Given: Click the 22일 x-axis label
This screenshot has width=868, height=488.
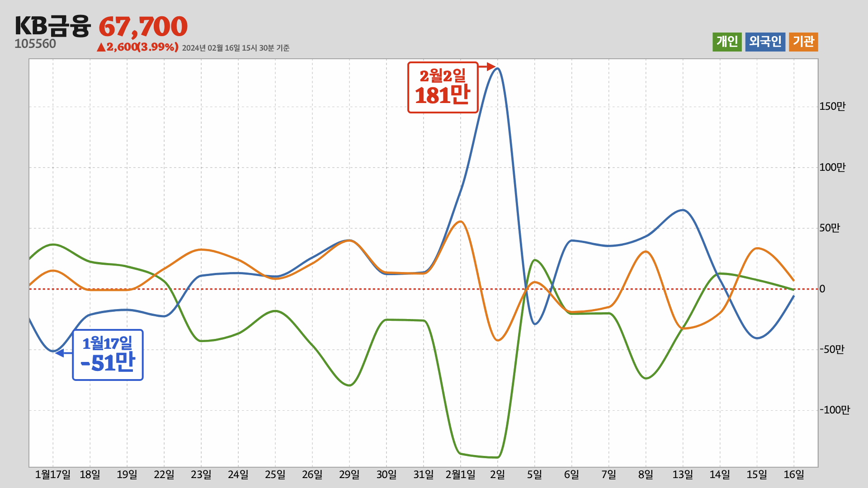Looking at the screenshot, I should [164, 475].
